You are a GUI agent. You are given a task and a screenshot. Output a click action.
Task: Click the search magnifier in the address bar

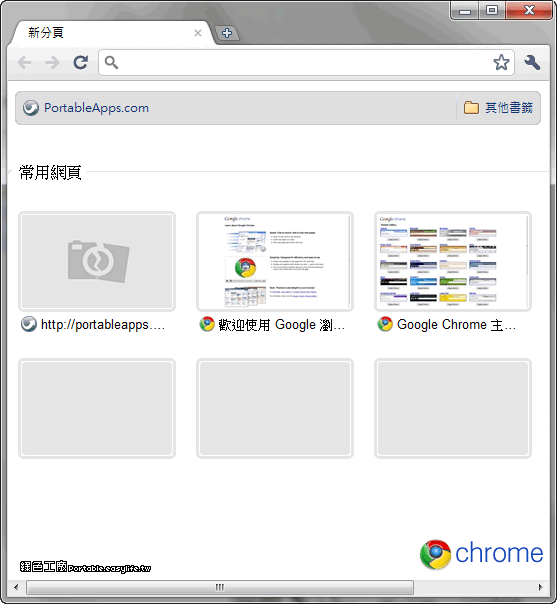point(111,62)
